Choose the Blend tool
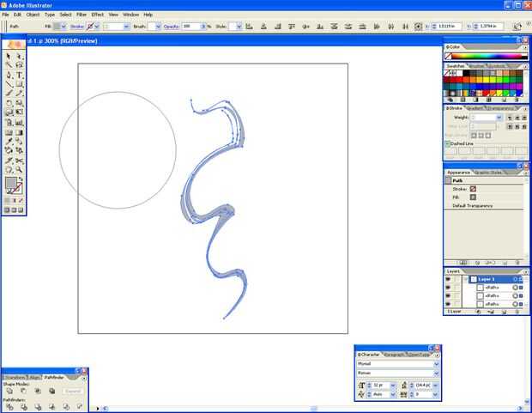532x413 pixels. click(x=20, y=142)
